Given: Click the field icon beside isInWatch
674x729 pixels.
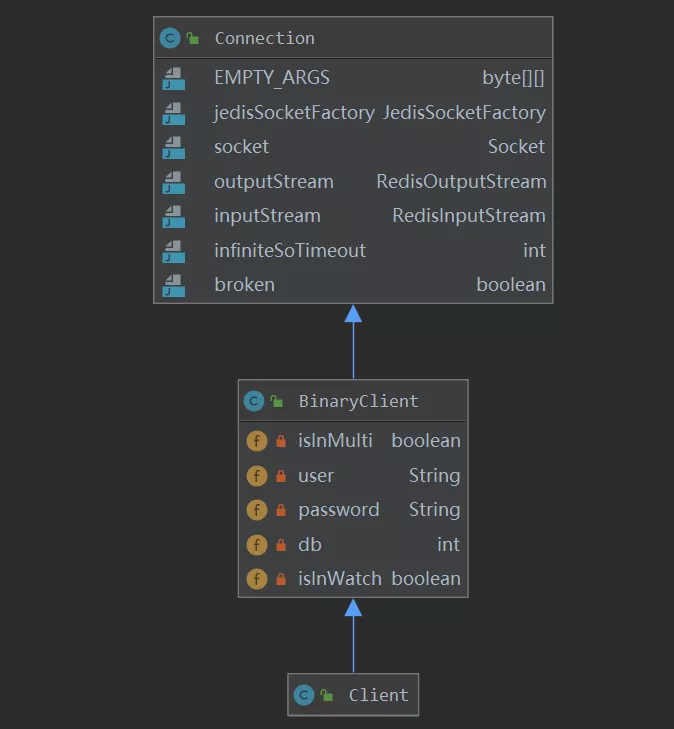Looking at the screenshot, I should (x=257, y=579).
